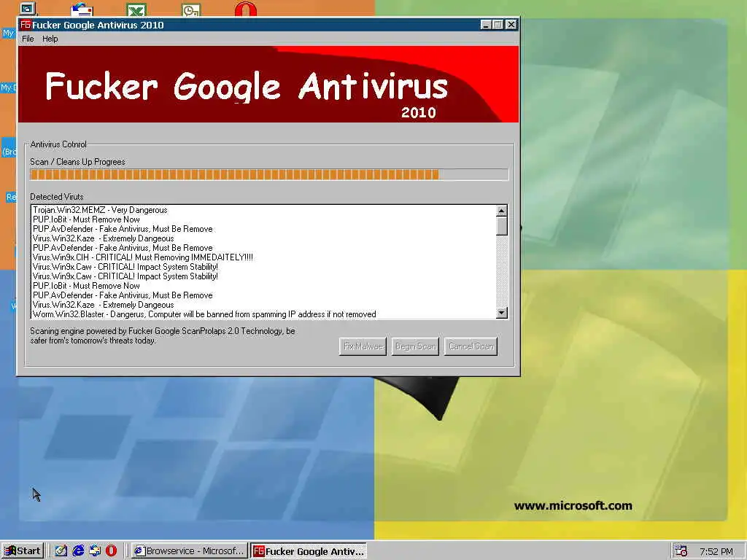Click the system tray icon beside the clock
This screenshot has width=747, height=560.
(x=681, y=551)
